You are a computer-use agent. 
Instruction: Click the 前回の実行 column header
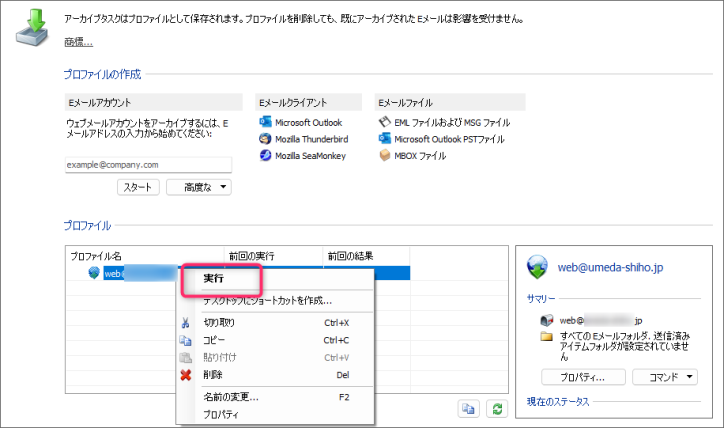273,256
